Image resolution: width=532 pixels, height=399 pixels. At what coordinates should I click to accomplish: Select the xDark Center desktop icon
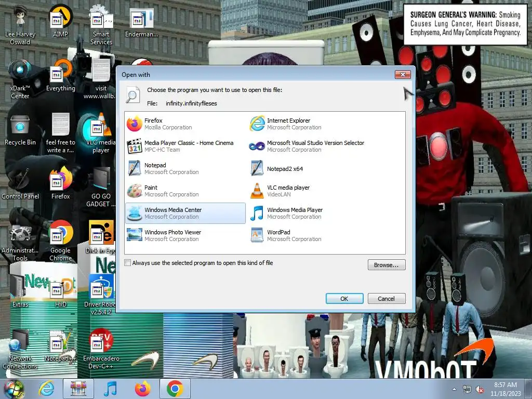point(20,79)
